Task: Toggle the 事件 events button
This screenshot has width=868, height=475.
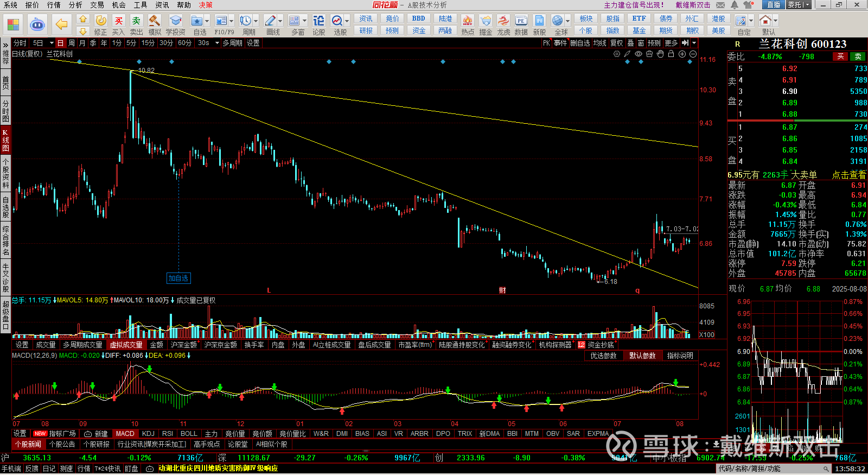Action: click(560, 43)
